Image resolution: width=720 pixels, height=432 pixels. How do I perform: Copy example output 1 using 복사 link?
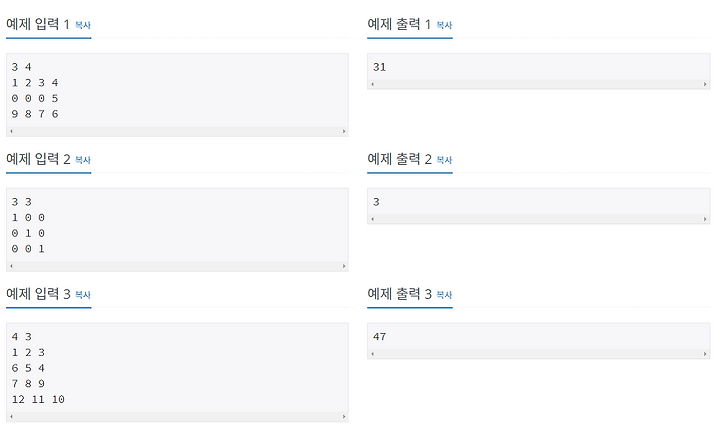point(444,25)
